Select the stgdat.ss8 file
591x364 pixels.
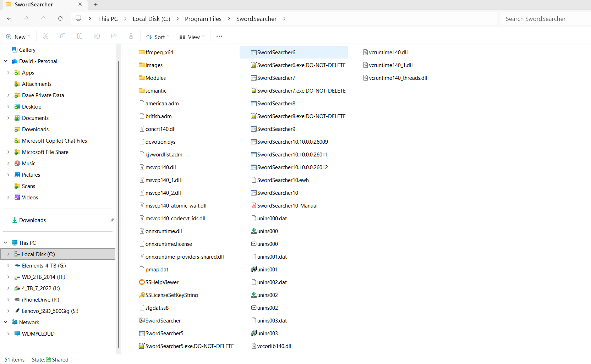click(x=157, y=308)
